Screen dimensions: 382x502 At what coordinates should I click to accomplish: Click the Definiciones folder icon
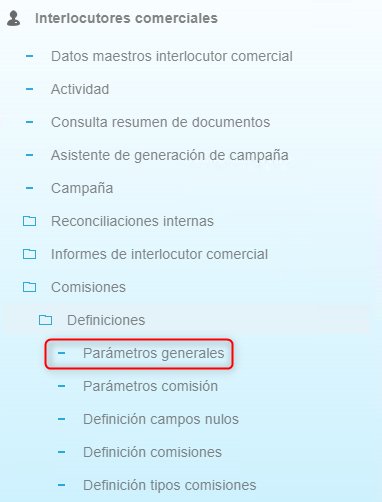[45, 320]
